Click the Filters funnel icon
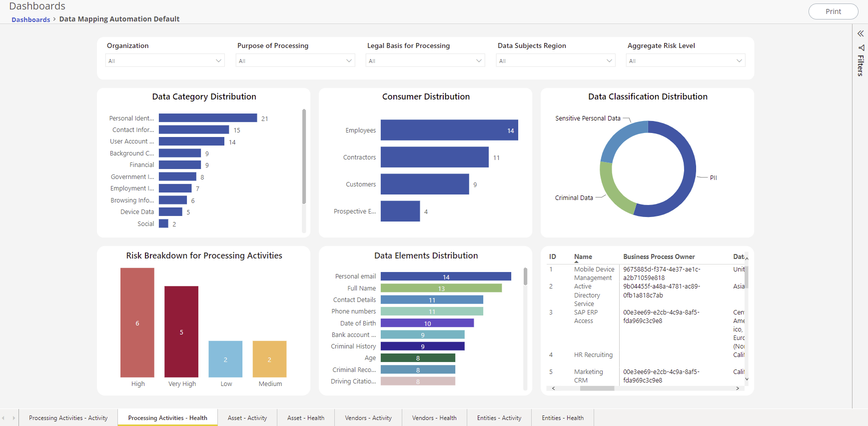 click(861, 48)
